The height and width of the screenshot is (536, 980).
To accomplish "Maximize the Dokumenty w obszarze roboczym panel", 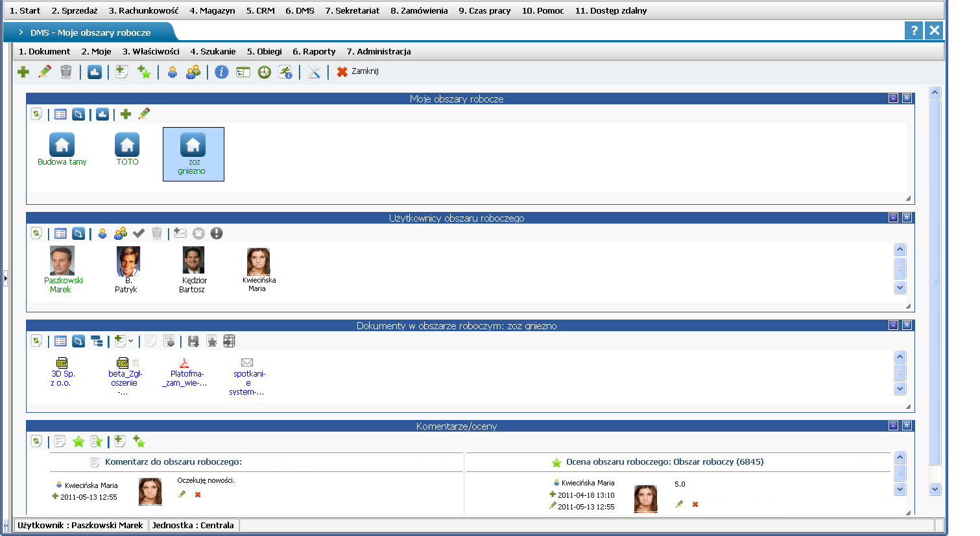I will (907, 325).
